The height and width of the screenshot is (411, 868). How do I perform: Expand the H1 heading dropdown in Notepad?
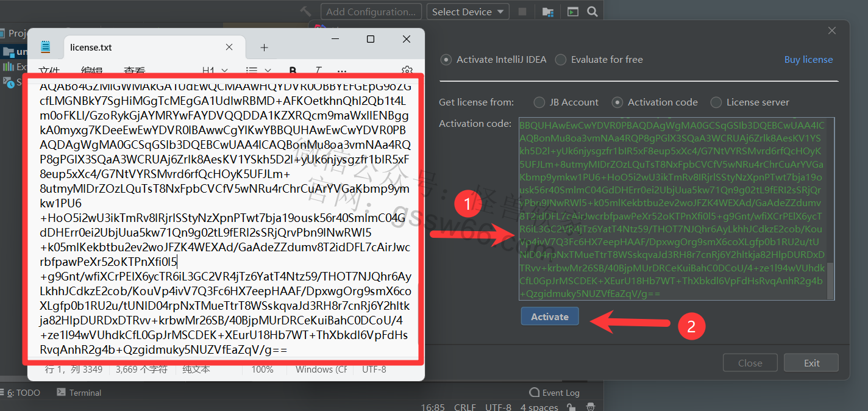215,71
